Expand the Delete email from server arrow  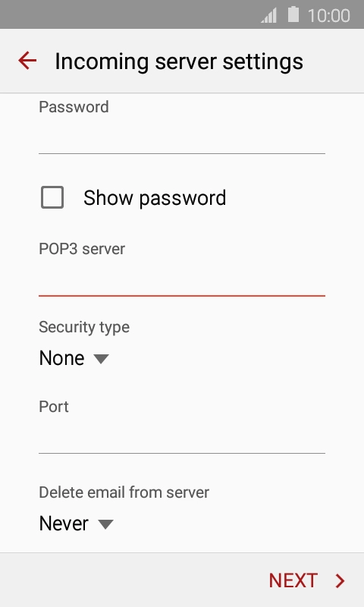tap(105, 524)
